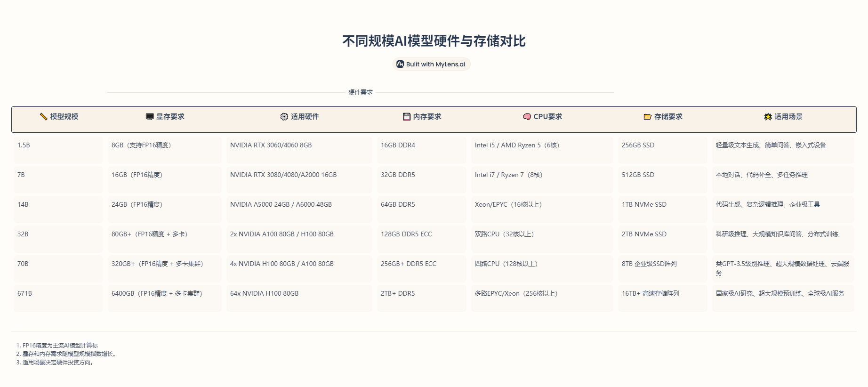Click footnote 3 about 适用场景决定硬件投资方向
Image resolution: width=868 pixels, height=387 pixels.
tap(57, 363)
